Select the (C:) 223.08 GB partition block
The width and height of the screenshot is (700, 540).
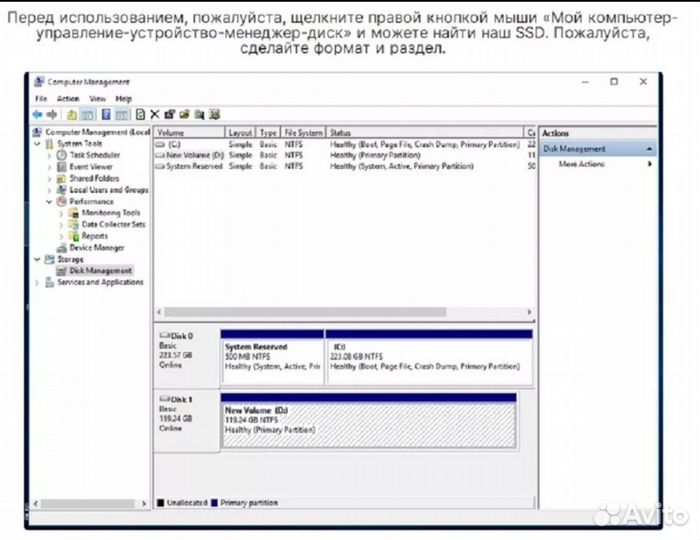point(429,357)
